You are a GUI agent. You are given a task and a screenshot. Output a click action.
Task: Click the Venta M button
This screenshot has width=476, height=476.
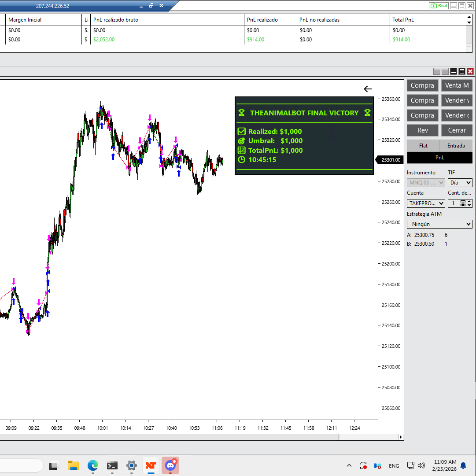coord(457,85)
